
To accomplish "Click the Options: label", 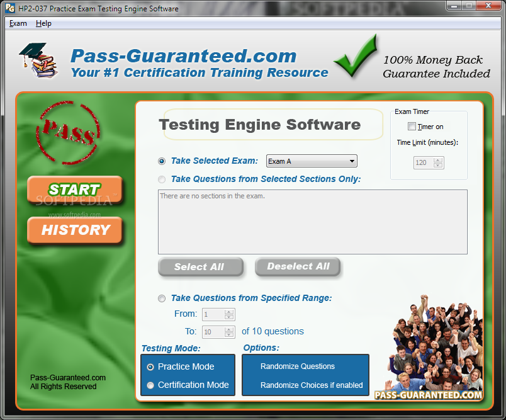I will tap(261, 348).
